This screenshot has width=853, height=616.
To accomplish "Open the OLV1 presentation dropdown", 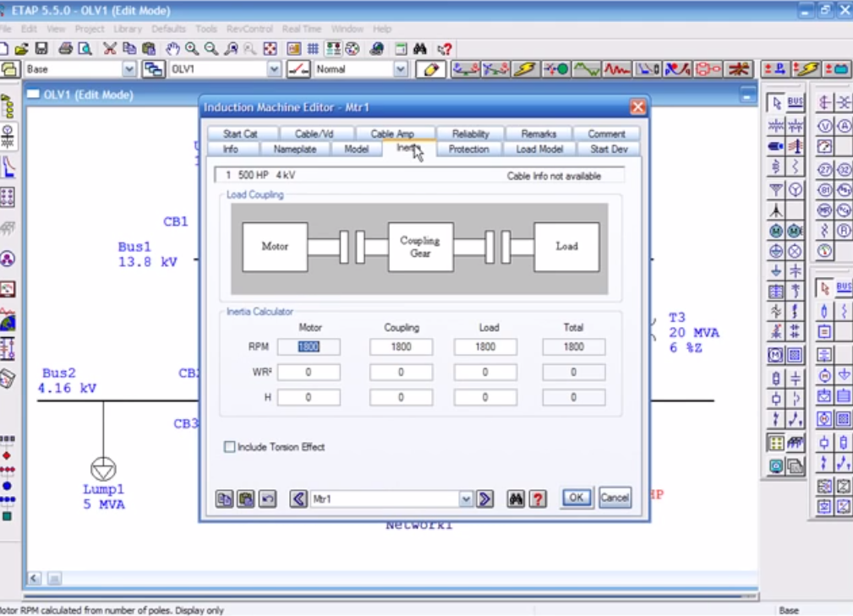I will (274, 69).
